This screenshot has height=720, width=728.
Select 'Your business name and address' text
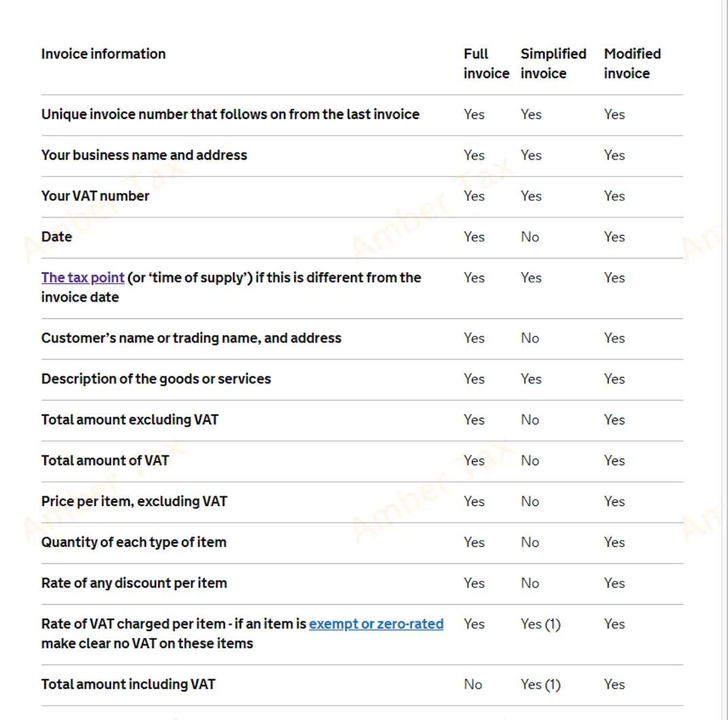pyautogui.click(x=144, y=155)
